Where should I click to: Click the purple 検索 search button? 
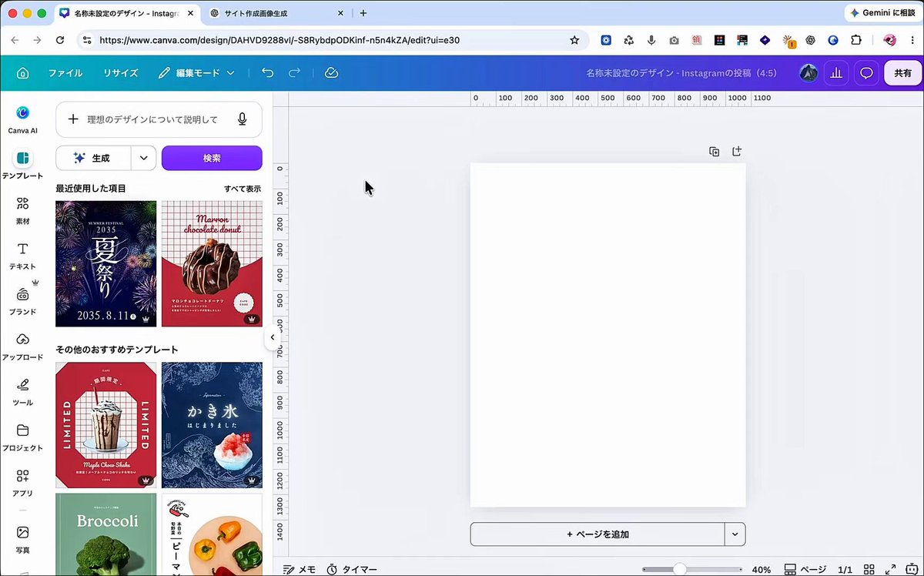click(x=212, y=158)
